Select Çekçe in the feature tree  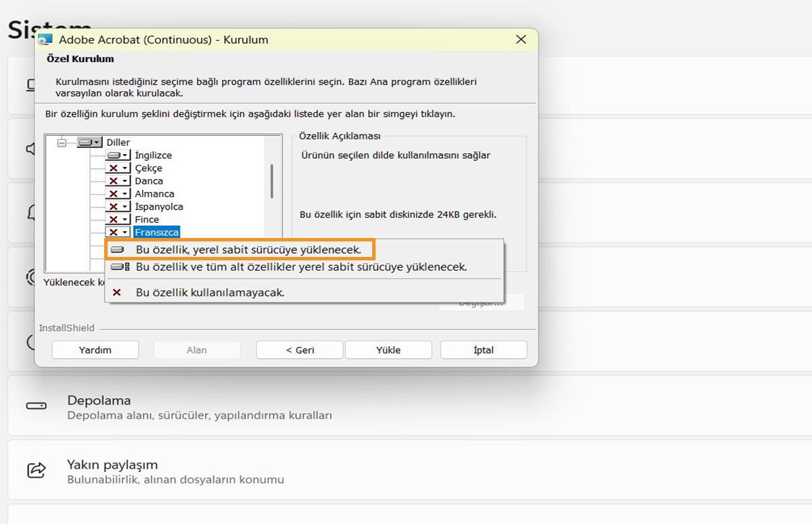149,168
